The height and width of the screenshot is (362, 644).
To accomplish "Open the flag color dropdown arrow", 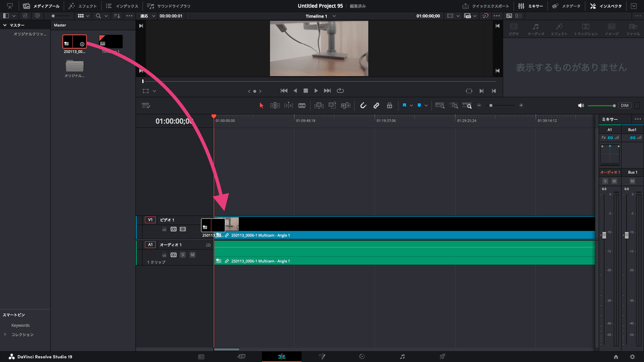I will click(412, 106).
